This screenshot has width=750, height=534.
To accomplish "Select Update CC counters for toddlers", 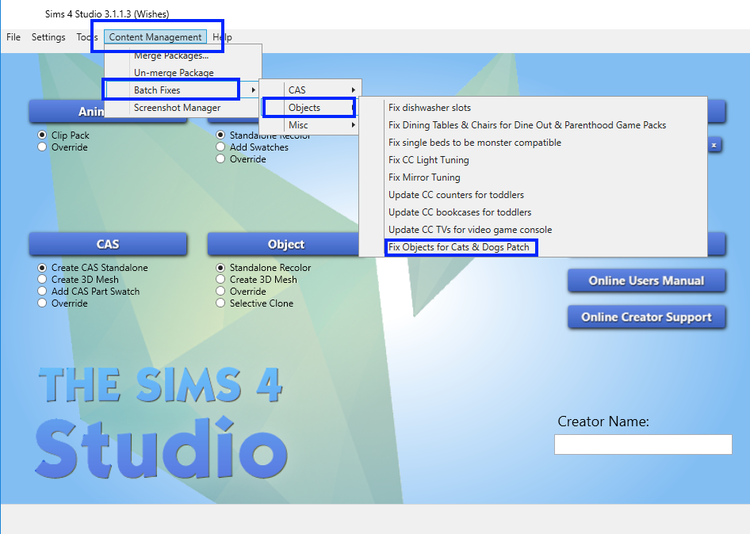I will [533, 195].
